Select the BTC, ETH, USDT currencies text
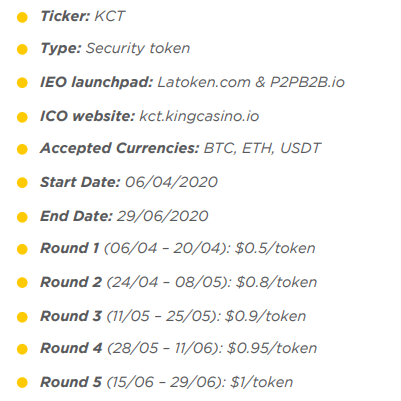Screen dimensions: 401x401 coord(262,148)
